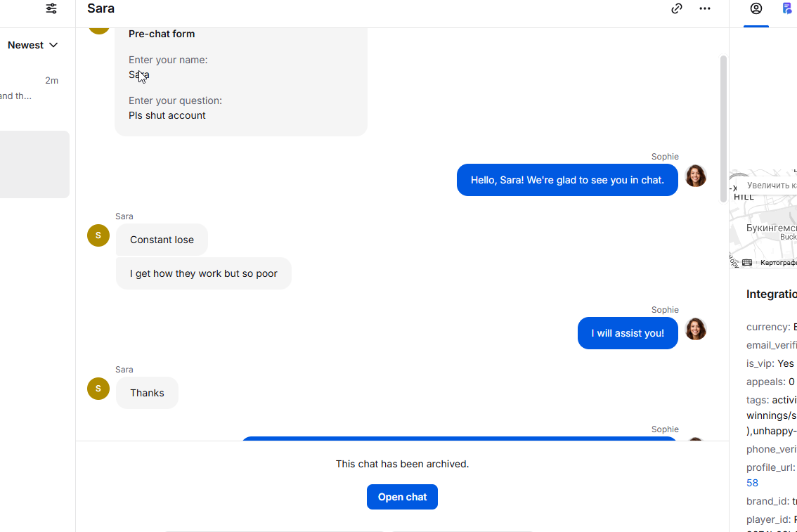Screen dimensions: 797x532
Task: Click Sara's avatar beside "Constant lose"
Action: (98, 235)
